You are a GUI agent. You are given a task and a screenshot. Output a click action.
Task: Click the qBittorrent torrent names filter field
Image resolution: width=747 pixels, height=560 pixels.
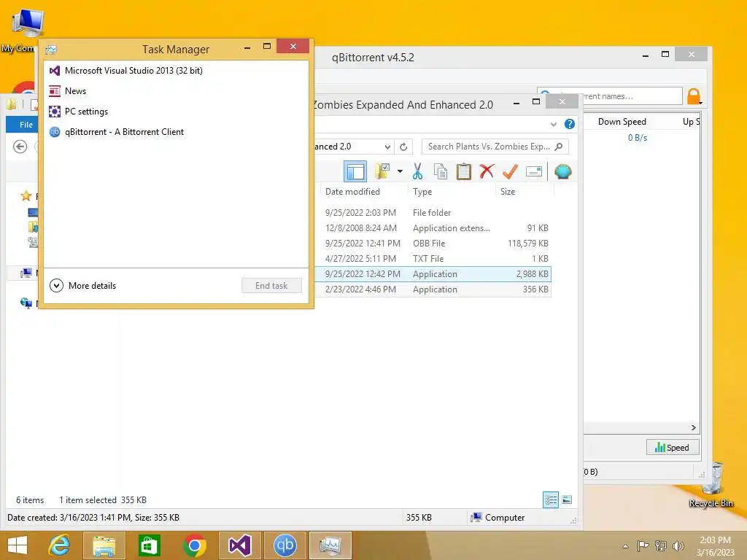pyautogui.click(x=610, y=96)
